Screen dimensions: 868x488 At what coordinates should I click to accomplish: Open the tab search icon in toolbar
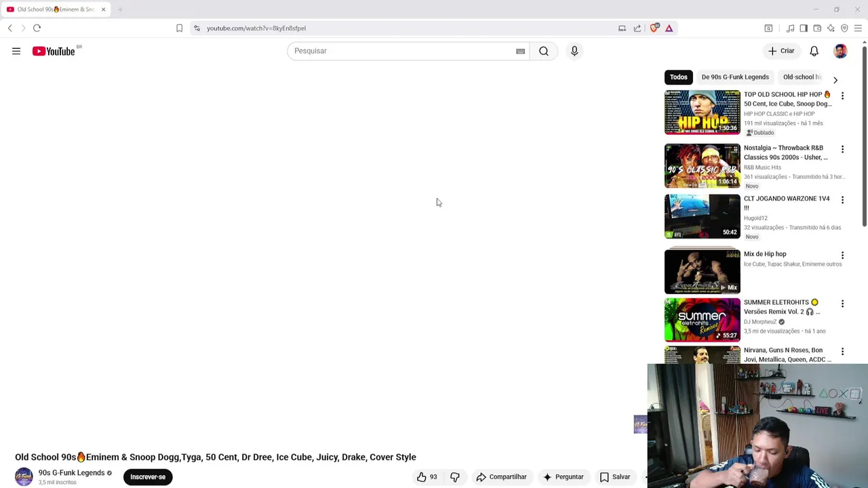pyautogui.click(x=768, y=28)
